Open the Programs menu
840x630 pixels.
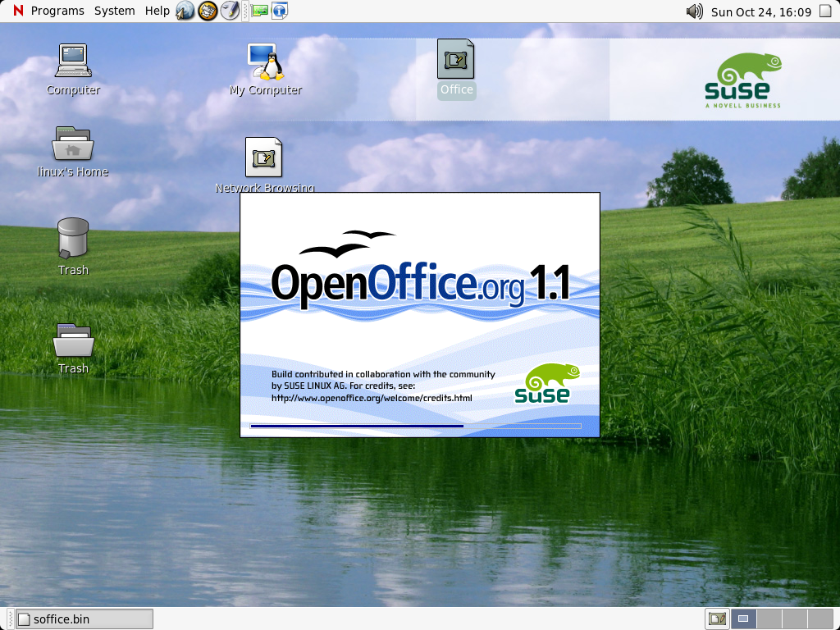click(x=57, y=11)
